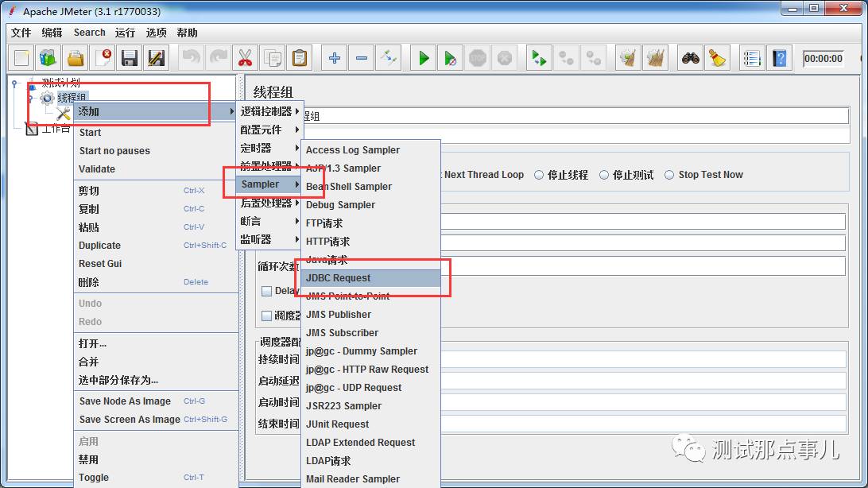Choose HTTP请求 sampler
868x488 pixels.
(x=370, y=242)
